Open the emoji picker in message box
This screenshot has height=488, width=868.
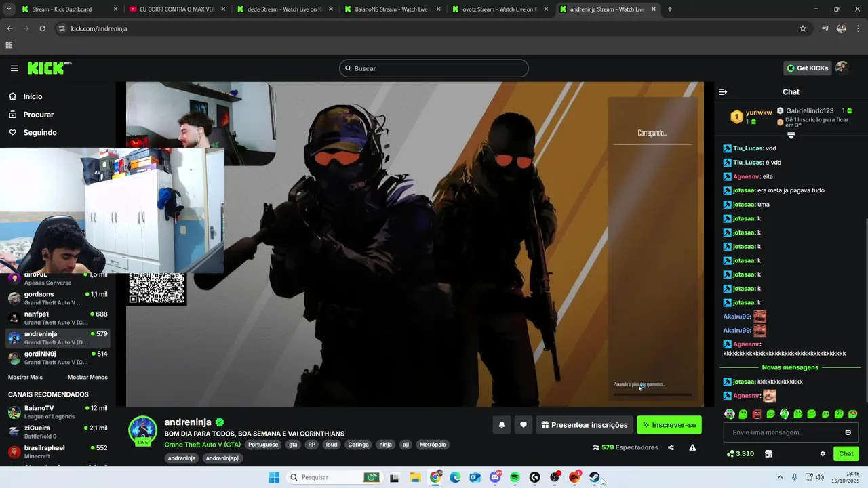click(848, 432)
